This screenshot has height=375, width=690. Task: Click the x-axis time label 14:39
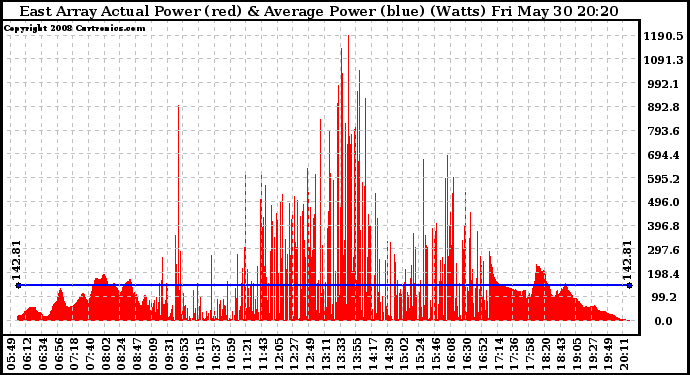tap(389, 354)
